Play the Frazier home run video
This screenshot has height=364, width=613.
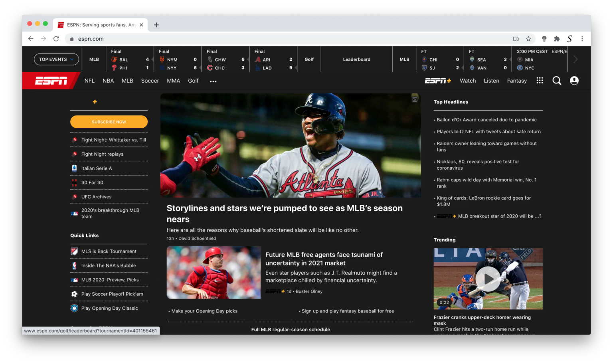[488, 279]
